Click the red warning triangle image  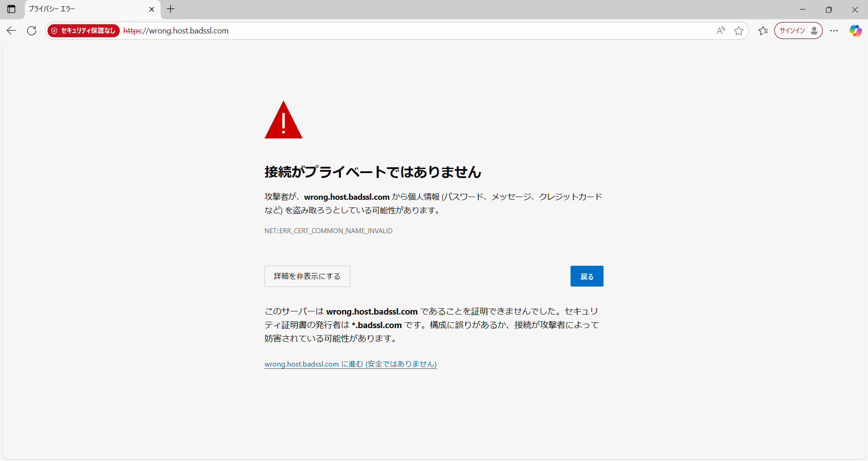point(283,121)
